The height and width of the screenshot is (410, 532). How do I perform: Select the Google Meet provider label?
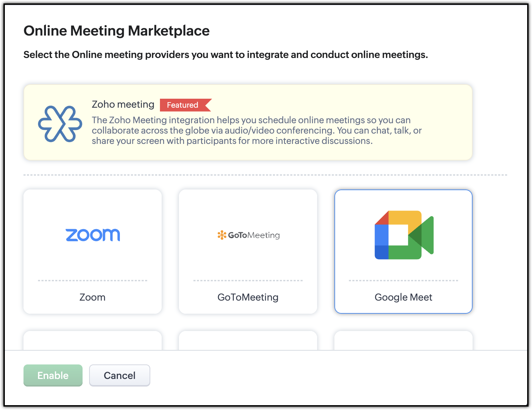403,297
